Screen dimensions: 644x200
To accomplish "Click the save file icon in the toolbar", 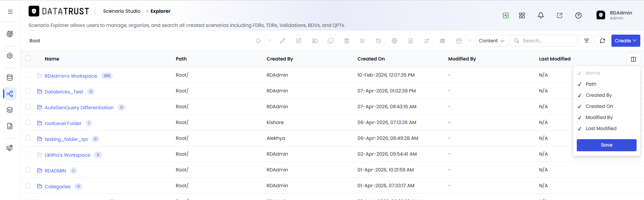I will coord(411,41).
